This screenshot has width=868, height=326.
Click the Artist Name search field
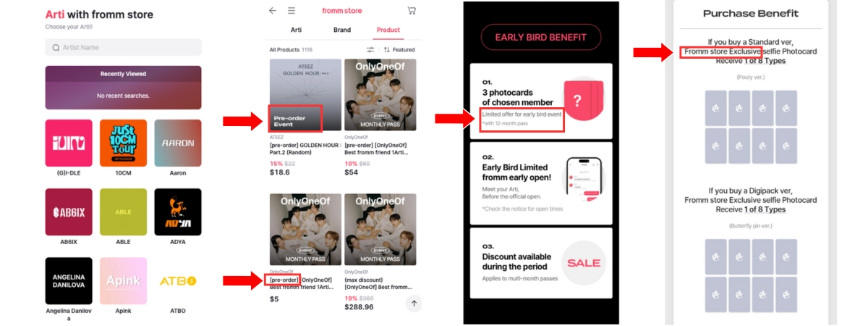tap(123, 48)
